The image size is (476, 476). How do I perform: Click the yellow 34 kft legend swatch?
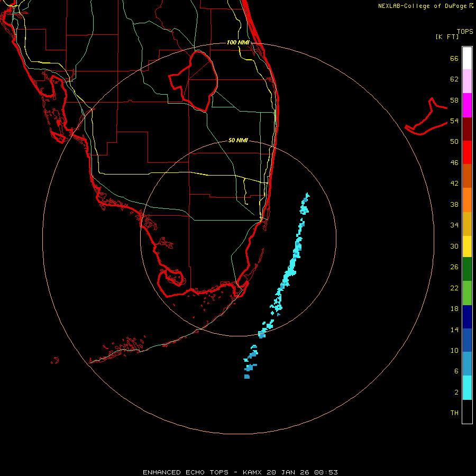[467, 246]
